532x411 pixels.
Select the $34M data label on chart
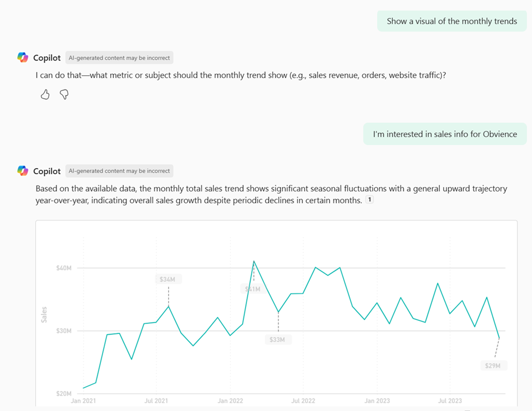(x=168, y=279)
